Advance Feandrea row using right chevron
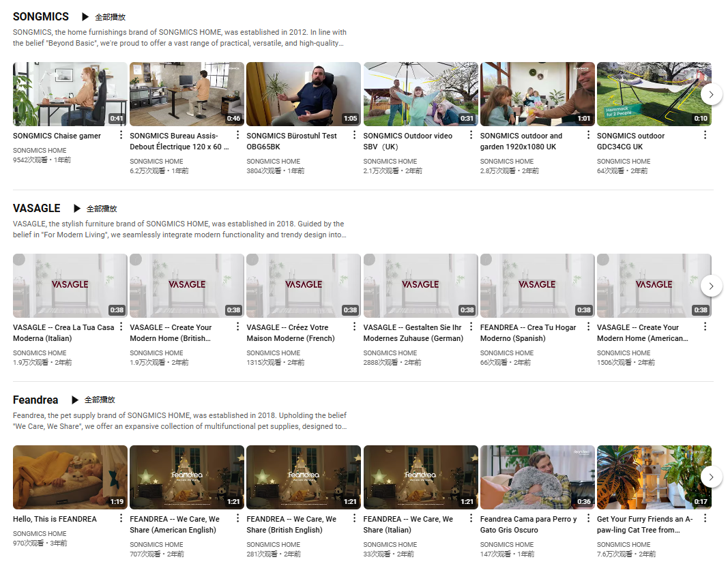Image resolution: width=728 pixels, height=566 pixels. point(711,477)
